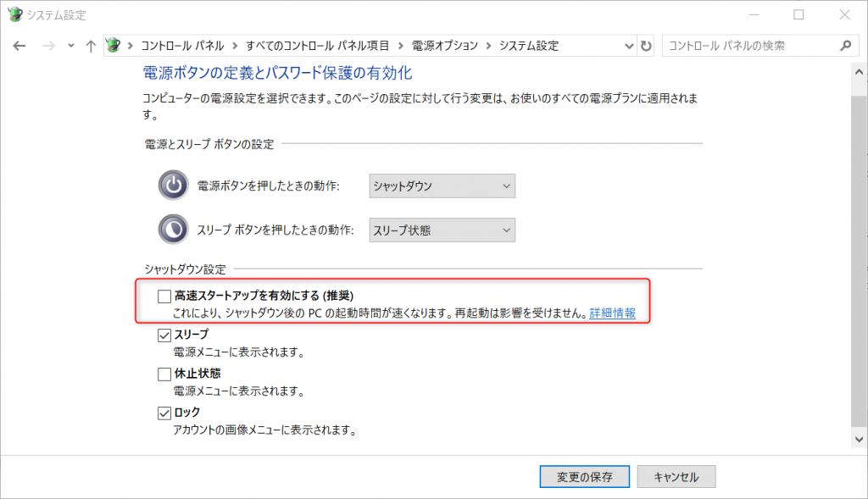The height and width of the screenshot is (499, 868).
Task: Click the Control Panel icon in address bar
Action: click(x=114, y=46)
